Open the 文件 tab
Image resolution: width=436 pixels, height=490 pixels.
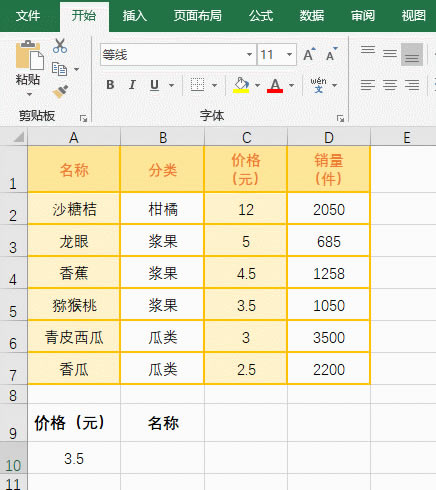click(x=28, y=16)
